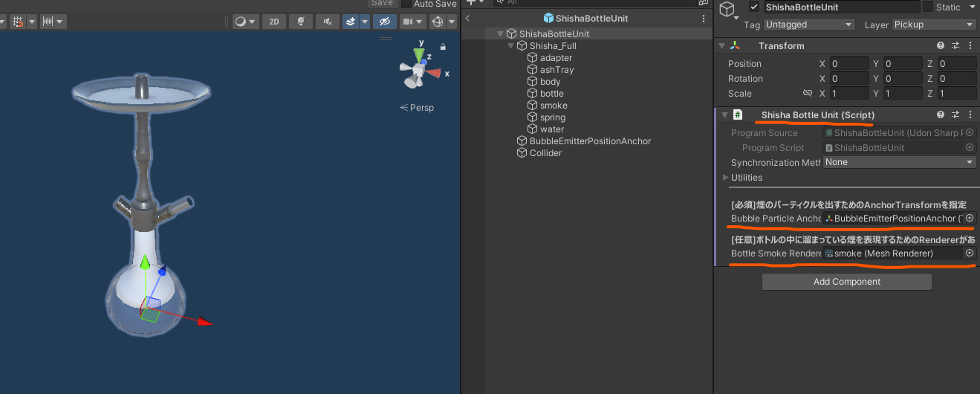Toggle 2D view in Scene toolbar
This screenshot has width=980, height=394.
(x=274, y=22)
